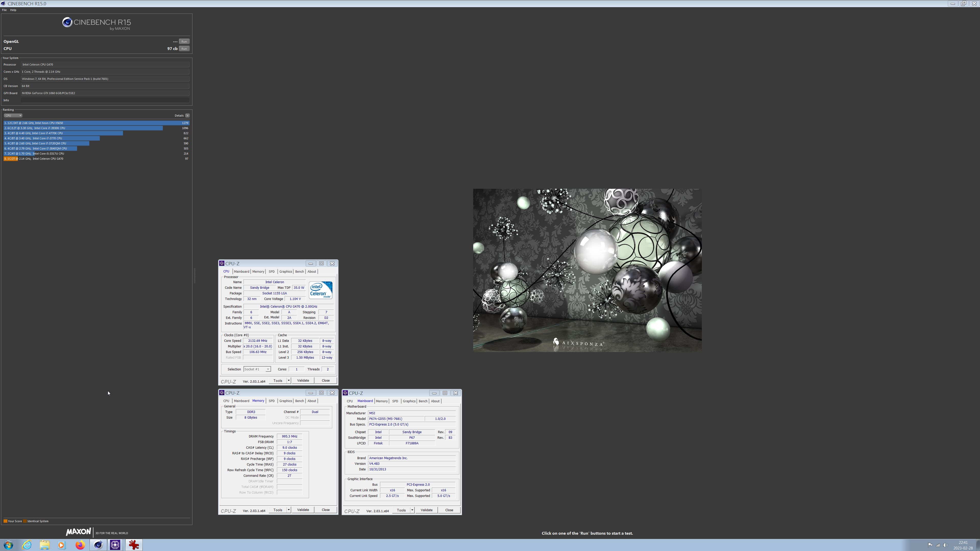Click the network signal bars tray icon

tap(938, 545)
